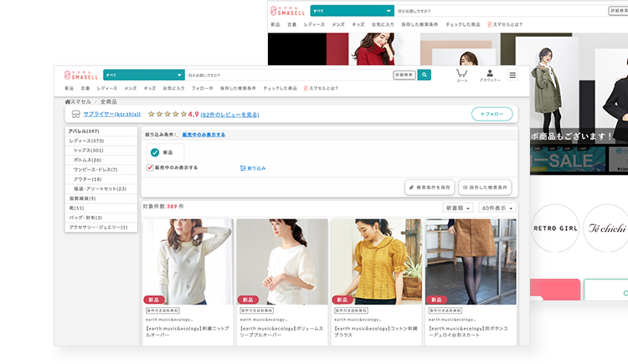
Task: Click 絞り込み link text
Action: coord(257,168)
